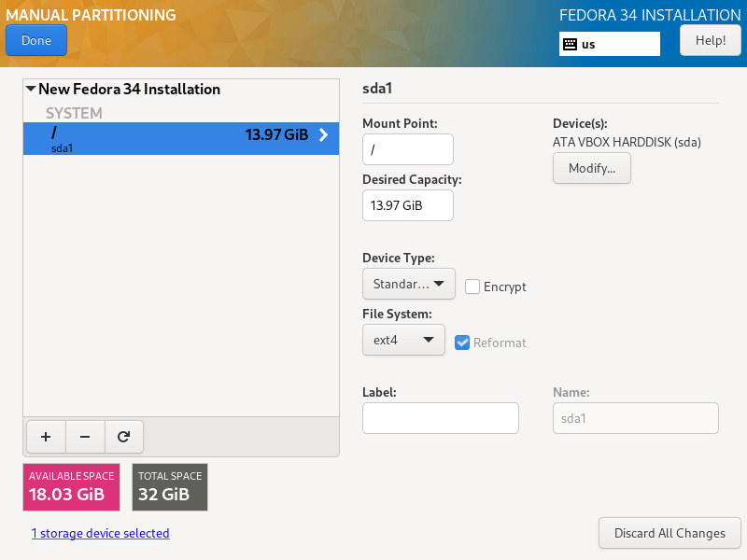Image resolution: width=747 pixels, height=560 pixels.
Task: Click the minus icon to remove partition
Action: point(85,436)
